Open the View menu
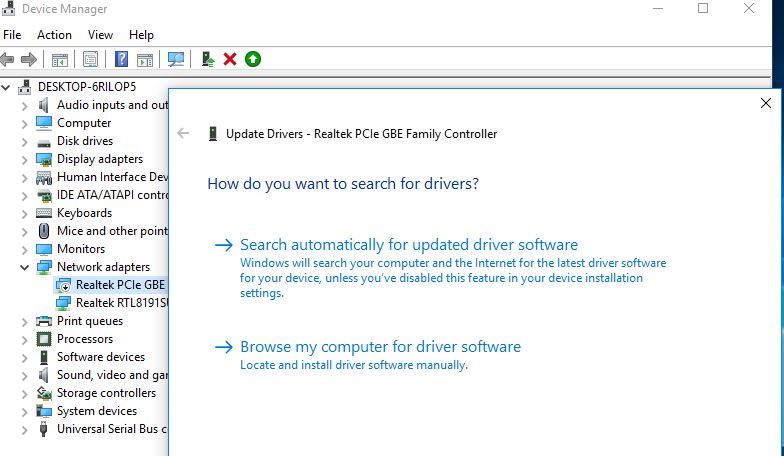Screen dimensions: 784x456 tap(100, 34)
